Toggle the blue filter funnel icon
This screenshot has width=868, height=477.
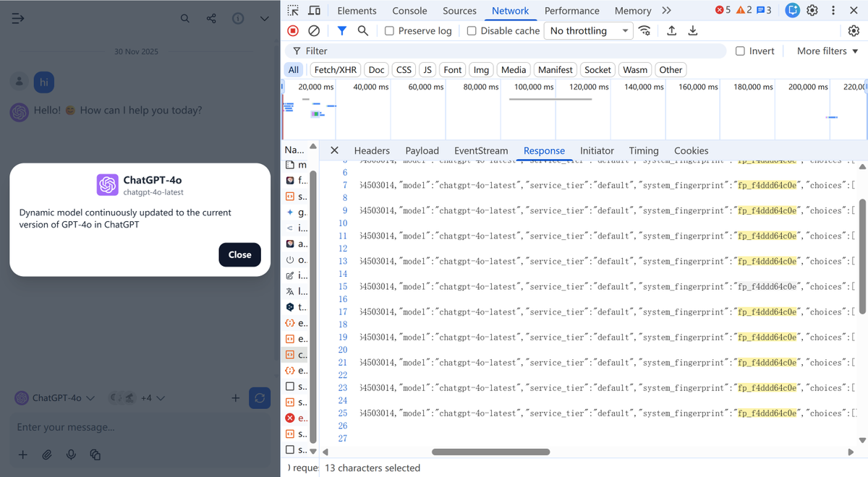coord(341,30)
